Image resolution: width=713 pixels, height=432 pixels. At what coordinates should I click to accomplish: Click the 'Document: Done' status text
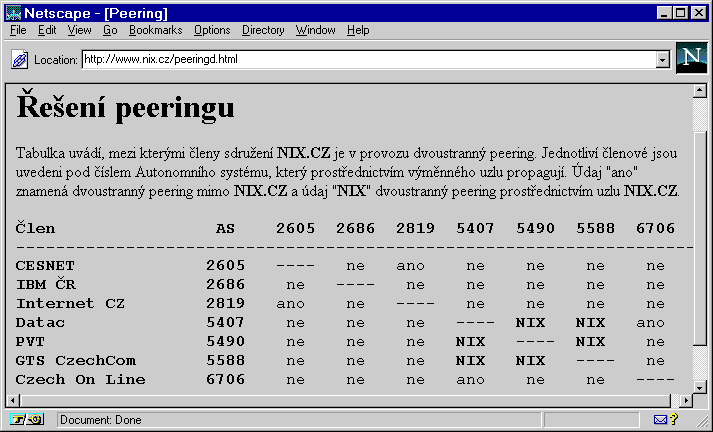(100, 420)
